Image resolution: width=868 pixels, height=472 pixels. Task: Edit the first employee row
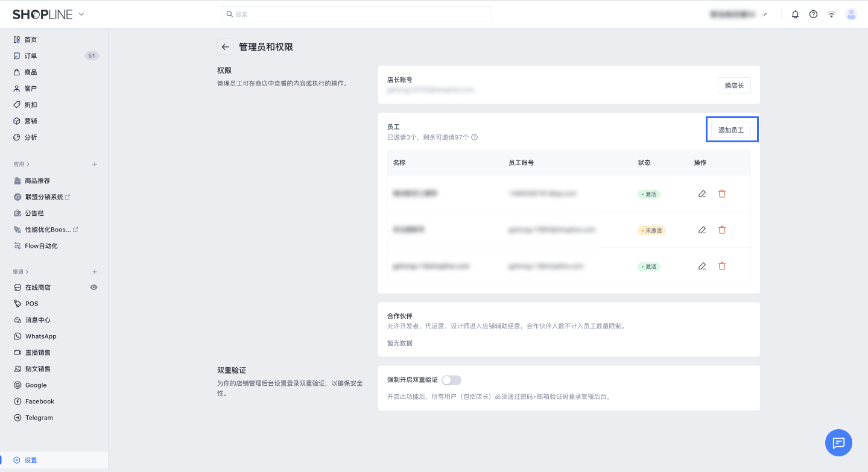[702, 194]
